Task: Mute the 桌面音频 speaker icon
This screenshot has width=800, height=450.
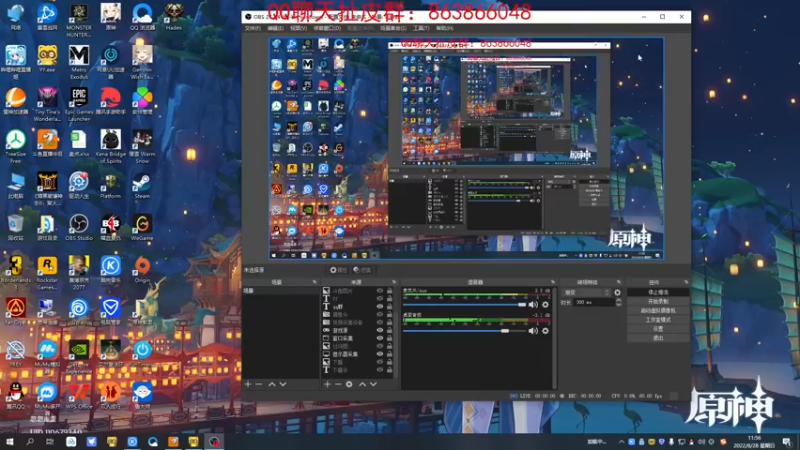Action: 533,331
